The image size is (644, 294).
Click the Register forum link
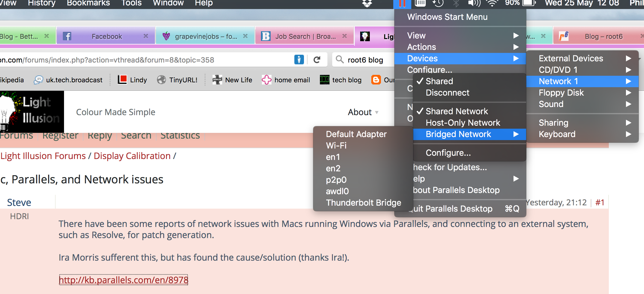(x=60, y=136)
